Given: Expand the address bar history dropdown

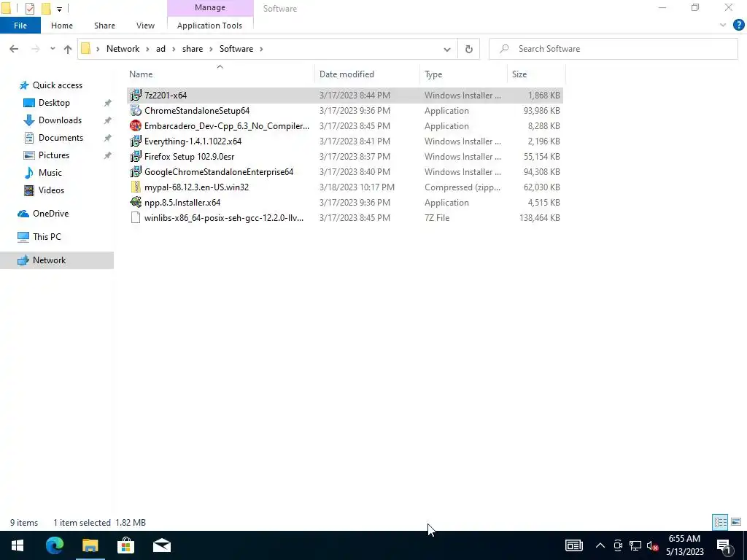Looking at the screenshot, I should 447,49.
